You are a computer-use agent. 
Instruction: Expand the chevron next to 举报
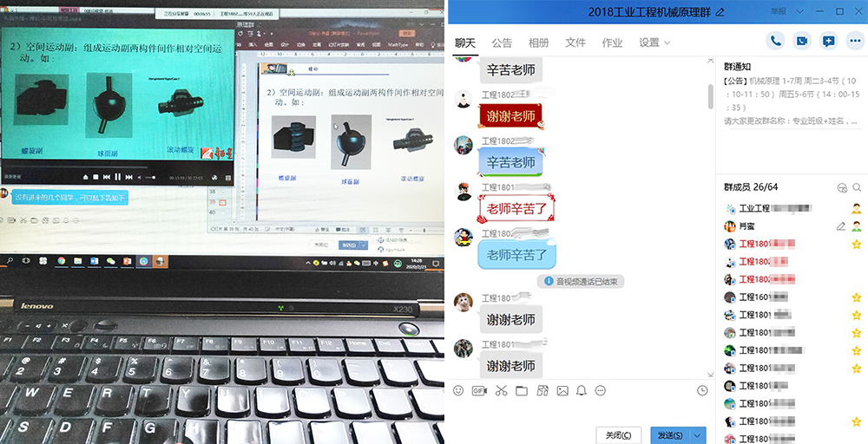coord(800,11)
